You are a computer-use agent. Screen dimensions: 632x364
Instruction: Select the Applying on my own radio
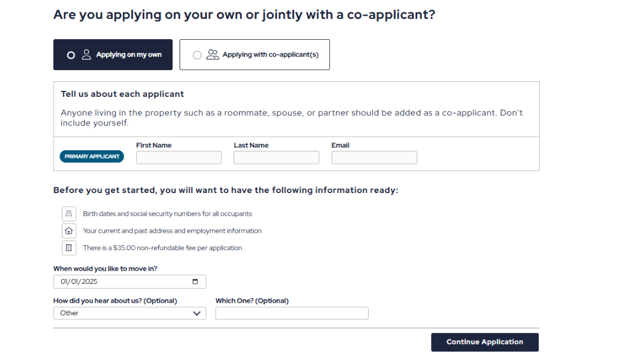pos(71,55)
